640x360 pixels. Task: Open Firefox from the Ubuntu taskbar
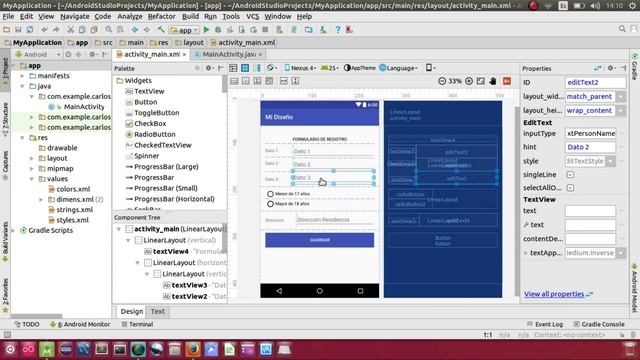click(193, 349)
